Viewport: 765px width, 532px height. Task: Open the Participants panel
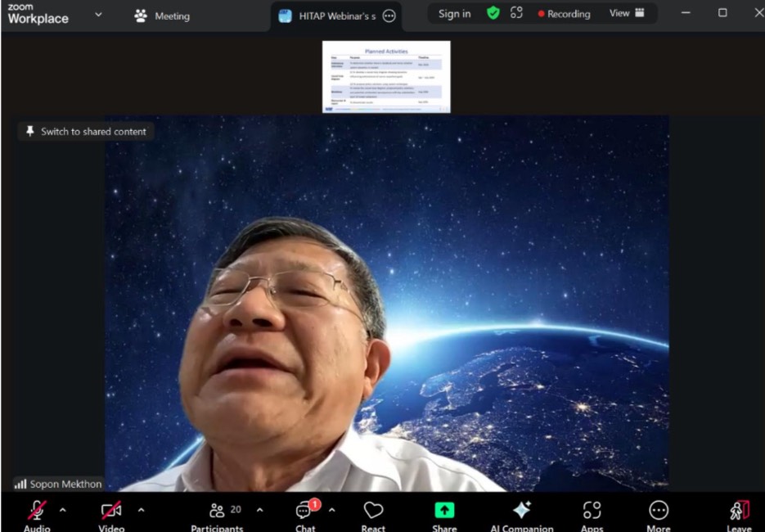pyautogui.click(x=218, y=512)
